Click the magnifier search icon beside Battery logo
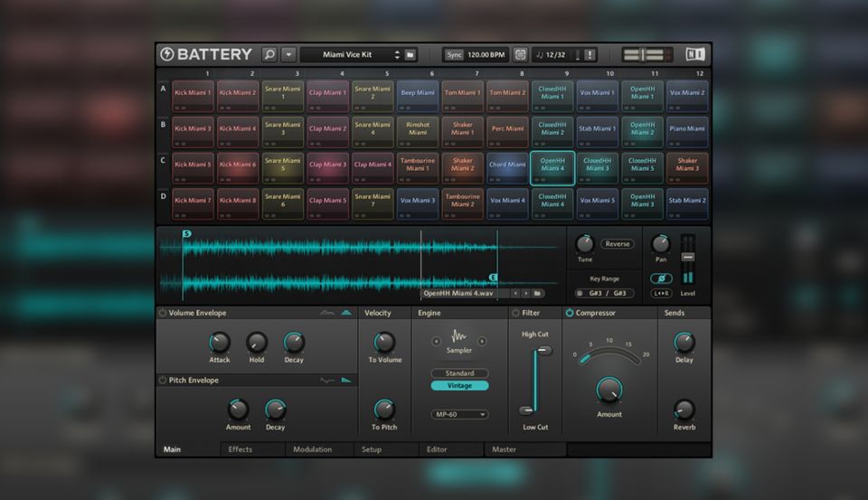 click(269, 54)
